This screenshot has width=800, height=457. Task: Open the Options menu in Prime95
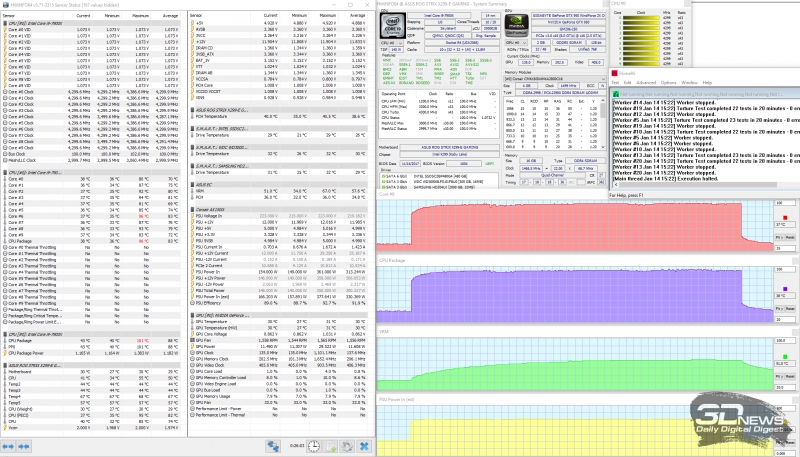click(668, 83)
